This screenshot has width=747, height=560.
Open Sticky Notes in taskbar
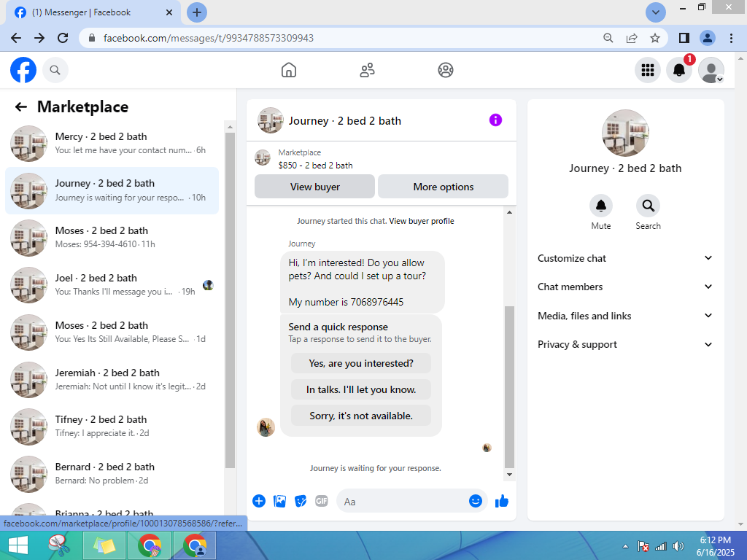[104, 545]
